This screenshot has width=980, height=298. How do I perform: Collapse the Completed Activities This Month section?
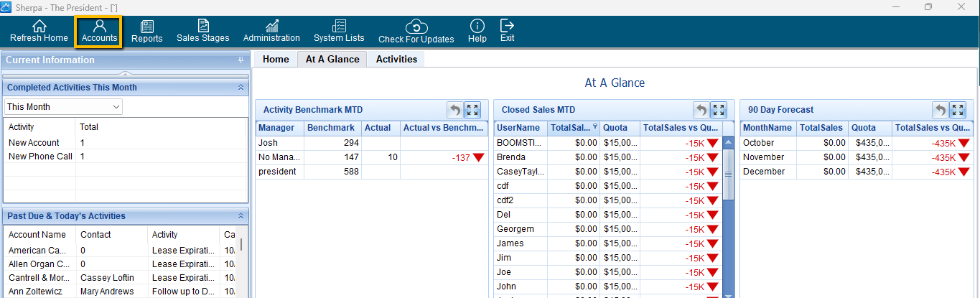click(x=241, y=88)
